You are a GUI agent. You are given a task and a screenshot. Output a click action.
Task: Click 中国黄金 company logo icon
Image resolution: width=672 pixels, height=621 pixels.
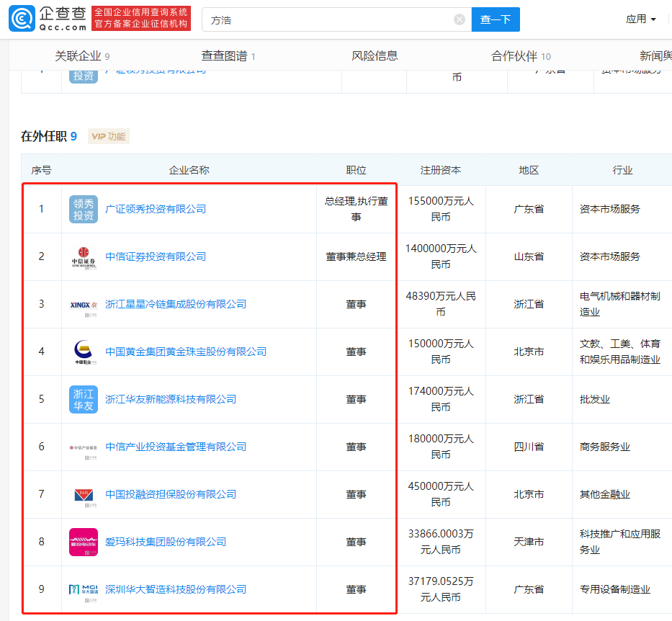coord(84,352)
